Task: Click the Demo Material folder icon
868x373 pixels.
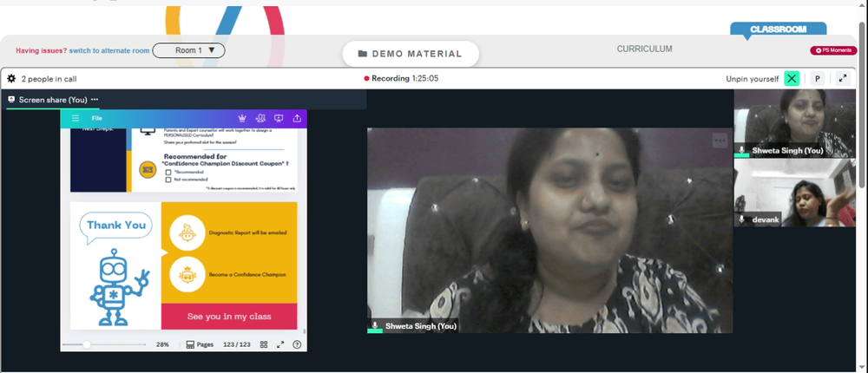Action: [363, 54]
